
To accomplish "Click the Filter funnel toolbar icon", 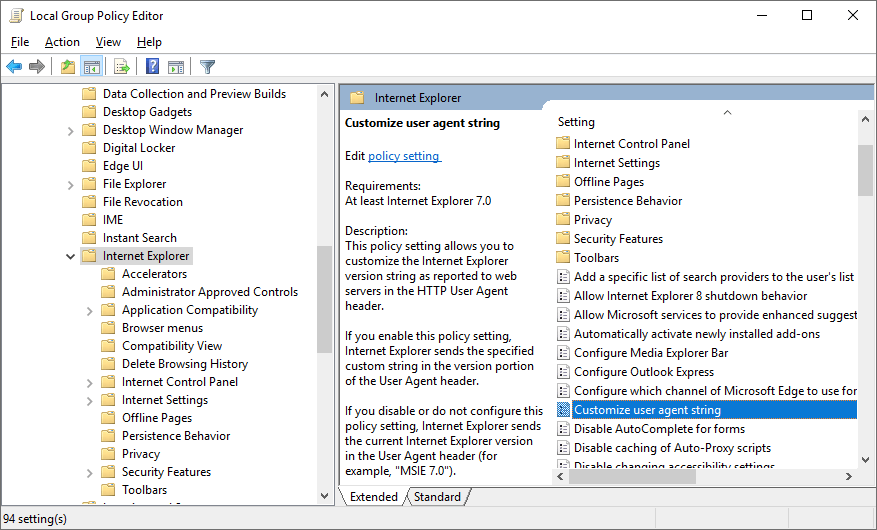I will point(207,67).
